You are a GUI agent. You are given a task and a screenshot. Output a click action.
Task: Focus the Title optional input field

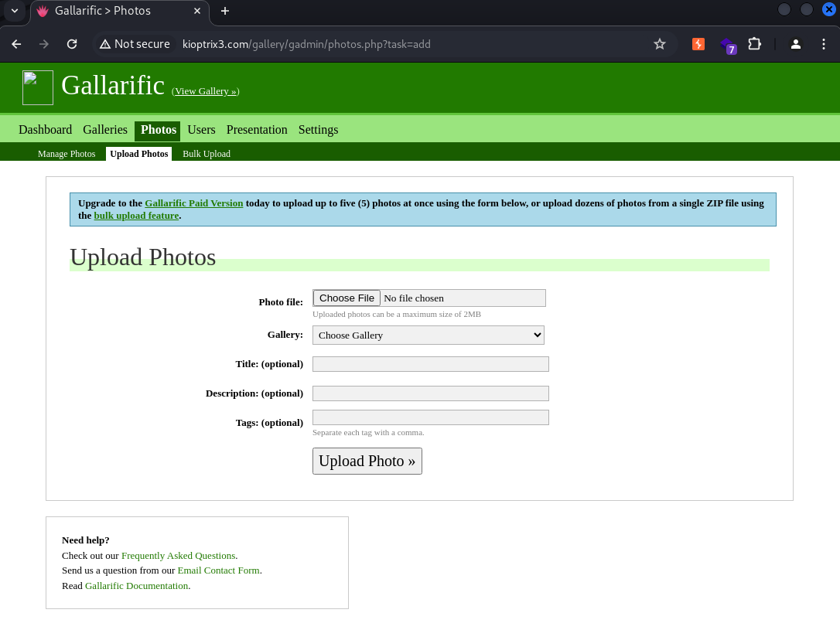(x=430, y=364)
